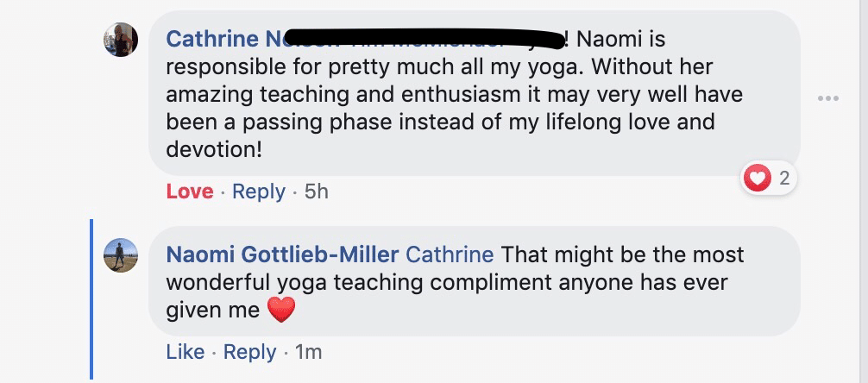The image size is (868, 383).
Task: Like Naomi's reply
Action: [185, 352]
